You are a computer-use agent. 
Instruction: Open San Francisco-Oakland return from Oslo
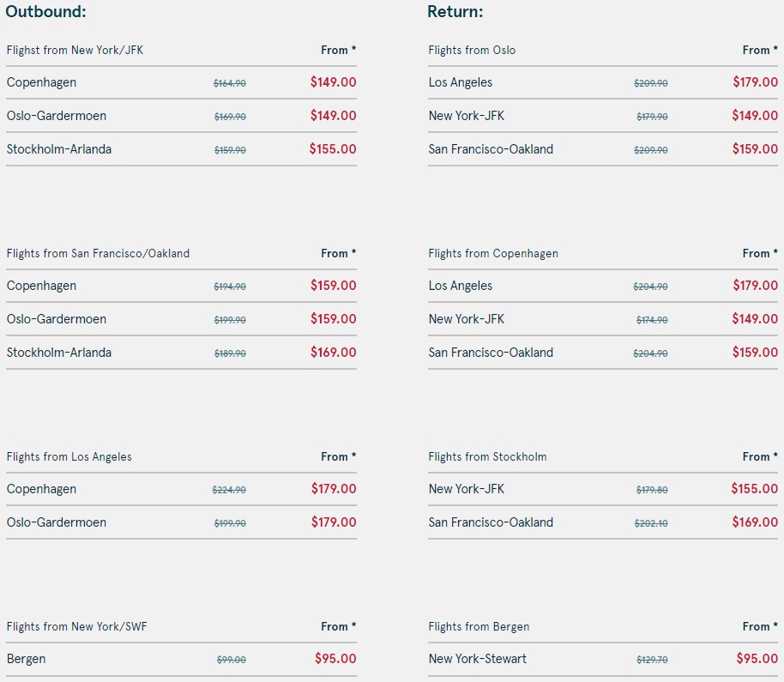pos(491,149)
